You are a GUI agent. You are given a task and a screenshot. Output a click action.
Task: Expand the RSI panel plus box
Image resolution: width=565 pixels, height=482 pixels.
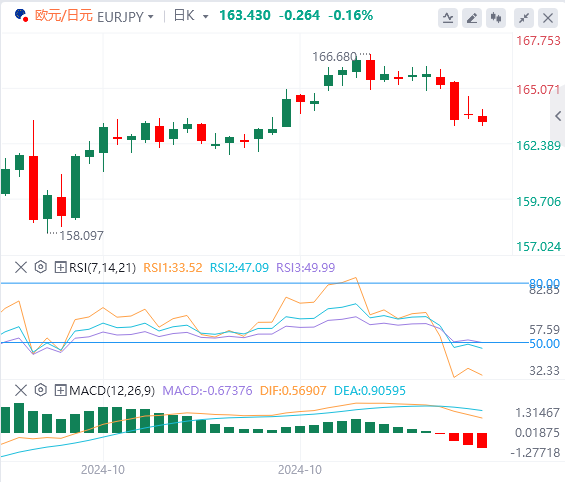(x=60, y=267)
